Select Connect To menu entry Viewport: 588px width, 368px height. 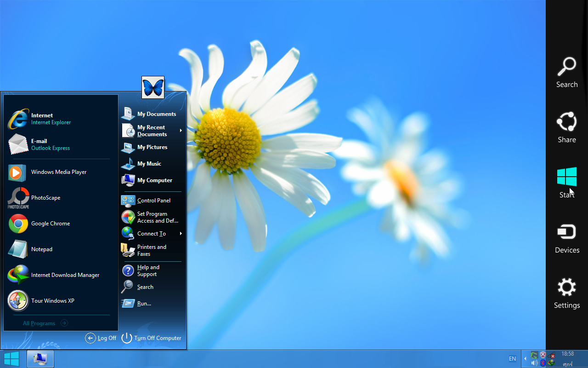(x=152, y=234)
